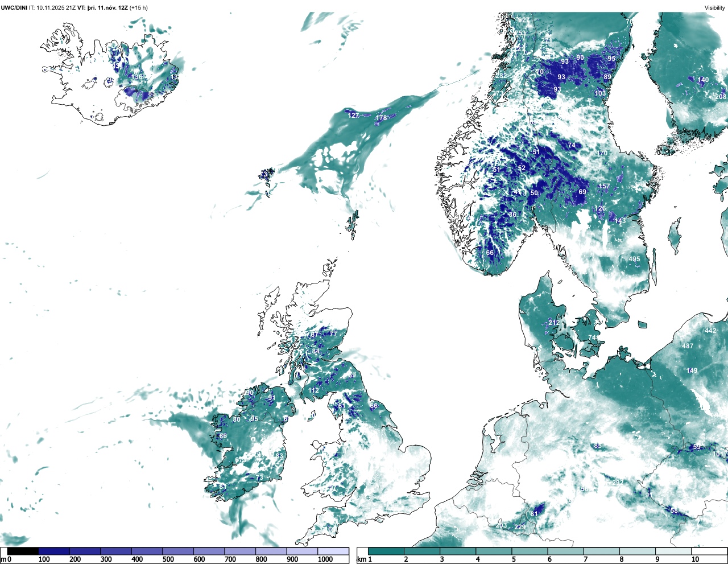Viewport: 728px width, 564px height.
Task: Click the 8–9 km legend swatch
Action: coord(637,551)
